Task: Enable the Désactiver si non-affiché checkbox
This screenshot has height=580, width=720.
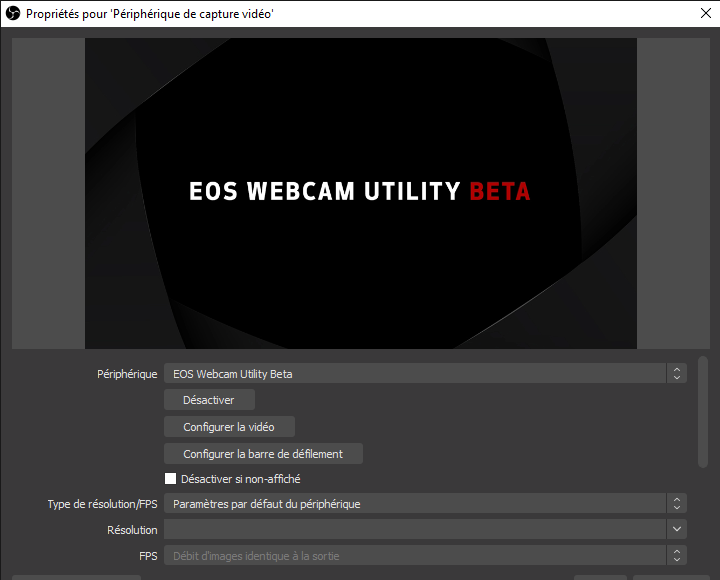Action: 170,479
